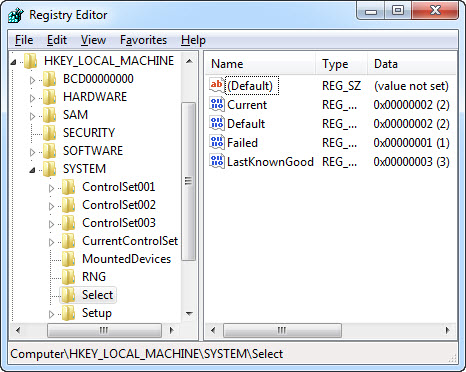Click the tree pane scroll left arrow
This screenshot has width=466, height=372.
pyautogui.click(x=18, y=330)
